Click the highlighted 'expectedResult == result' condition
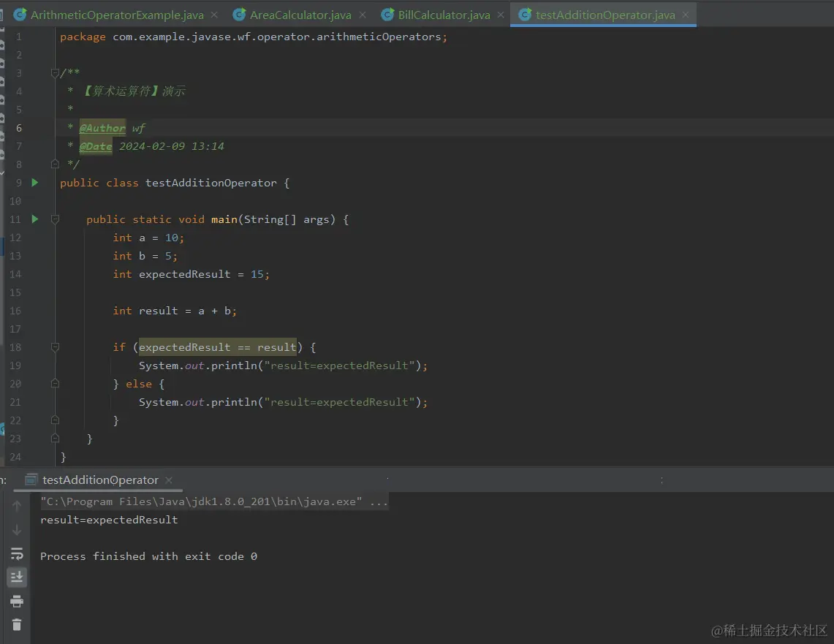Screen dimensions: 834x644 (x=218, y=347)
